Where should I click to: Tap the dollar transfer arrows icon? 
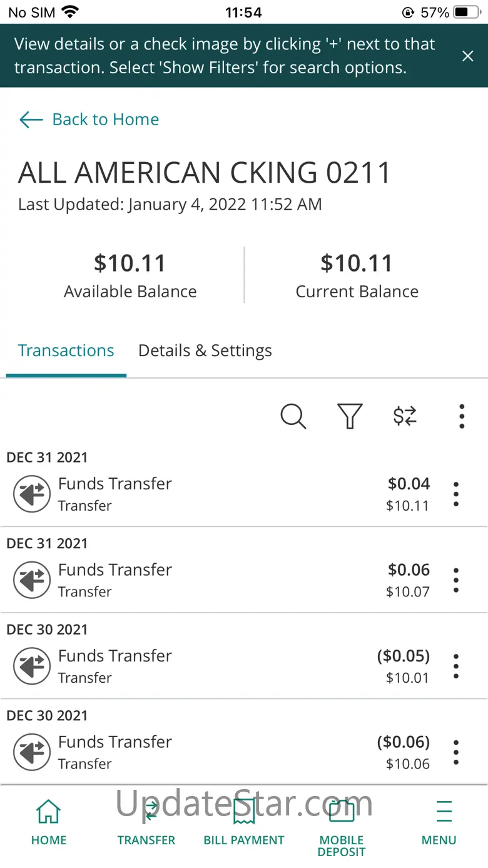coord(405,416)
